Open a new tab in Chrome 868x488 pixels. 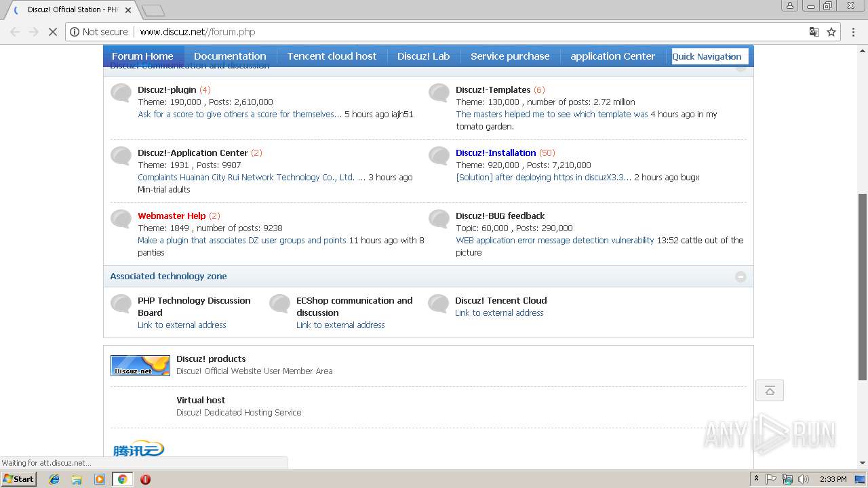[x=153, y=10]
